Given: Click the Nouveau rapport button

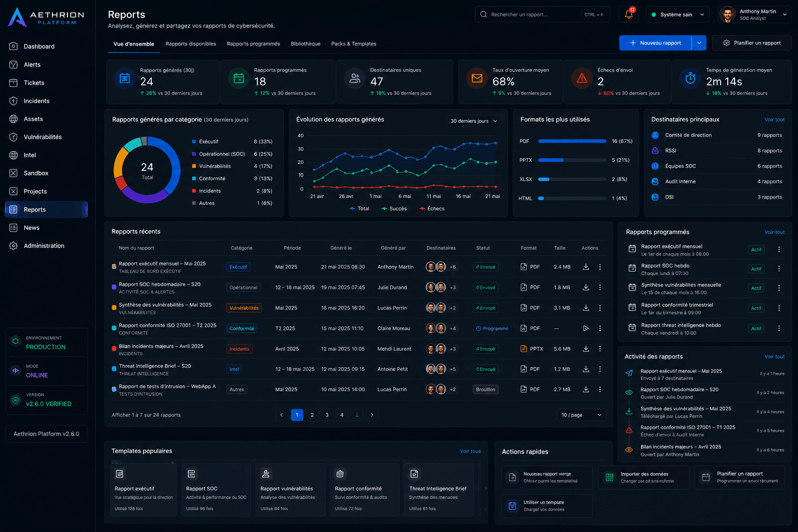Looking at the screenshot, I should (x=656, y=43).
